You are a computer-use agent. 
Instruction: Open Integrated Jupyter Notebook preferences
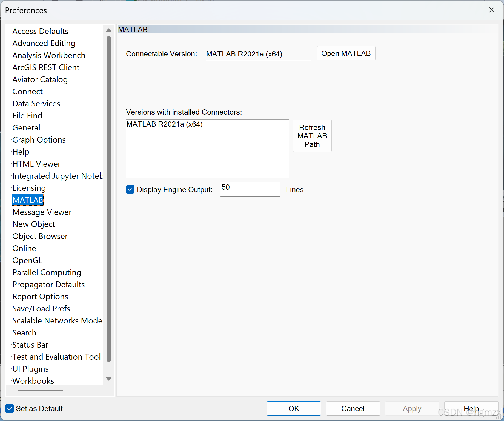[x=58, y=176]
